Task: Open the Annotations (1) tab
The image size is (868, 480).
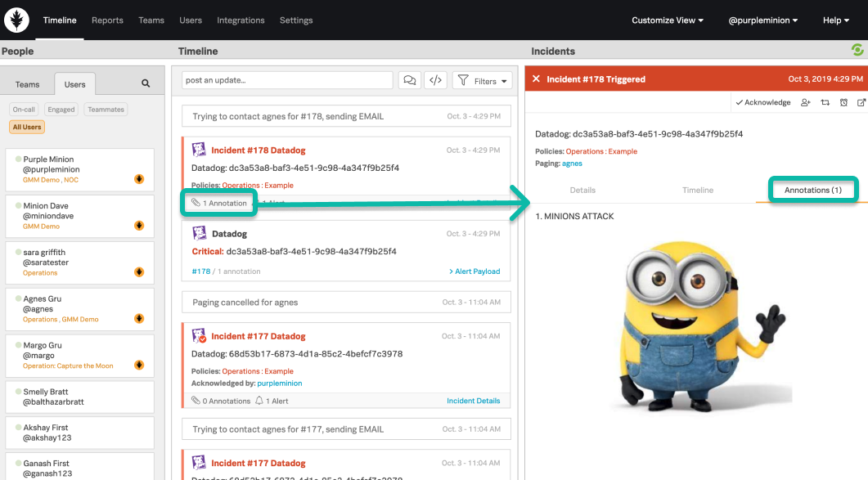Action: (812, 189)
